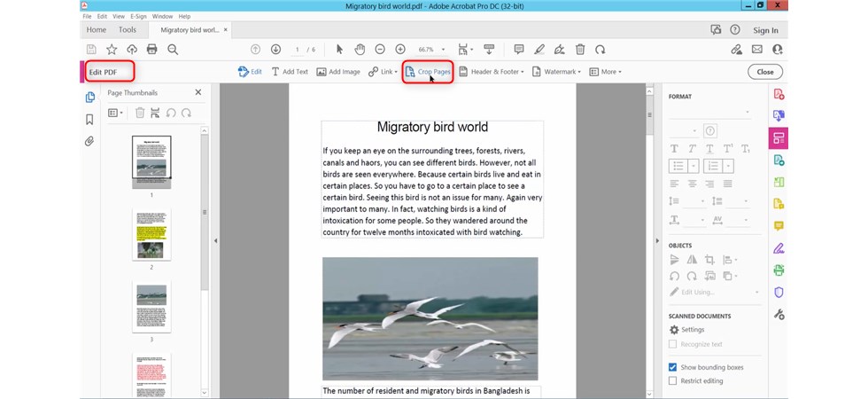Viewport: 868px width, 399px height.
Task: Click the bold T text style icon
Action: pos(674,149)
